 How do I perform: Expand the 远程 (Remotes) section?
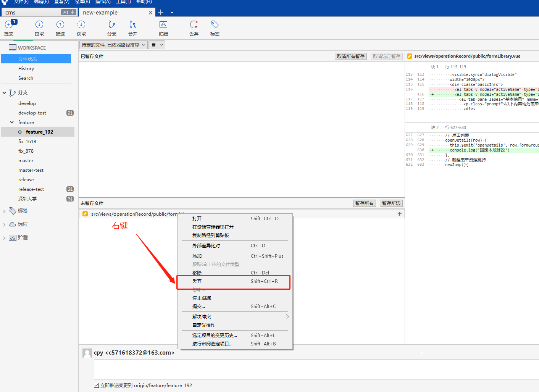tap(4, 224)
